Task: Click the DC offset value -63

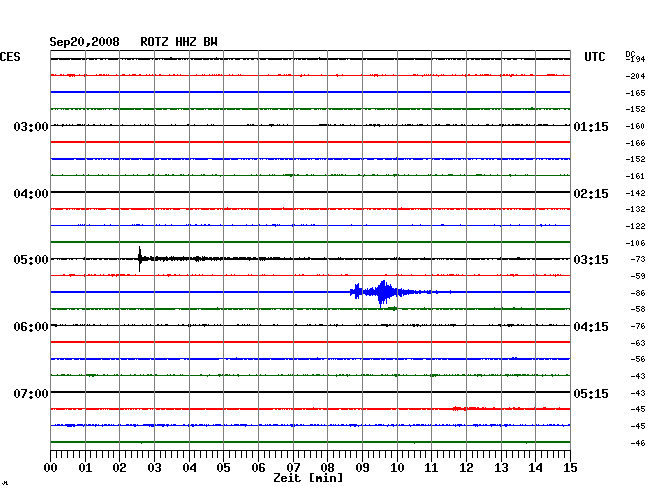Action: [638, 343]
